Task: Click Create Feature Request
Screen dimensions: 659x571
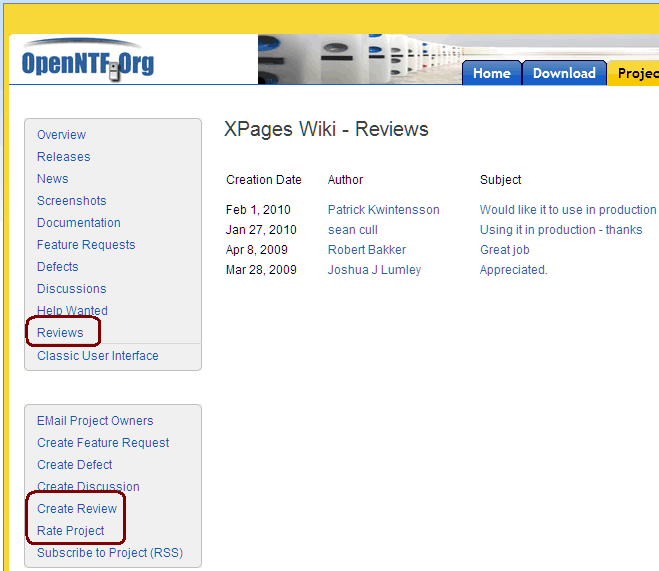Action: [103, 443]
